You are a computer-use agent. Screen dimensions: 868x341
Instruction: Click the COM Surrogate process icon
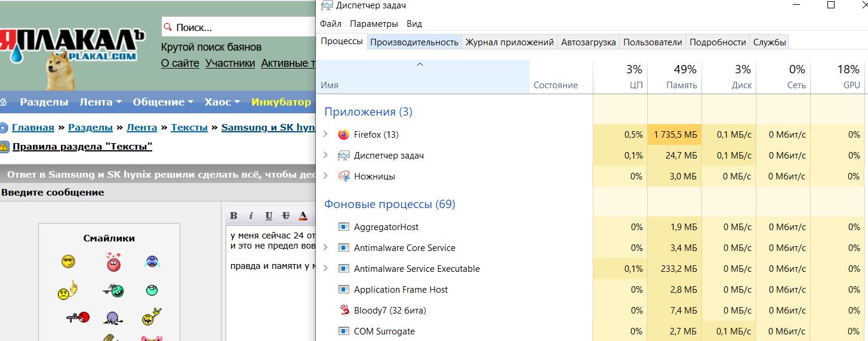[x=343, y=331]
